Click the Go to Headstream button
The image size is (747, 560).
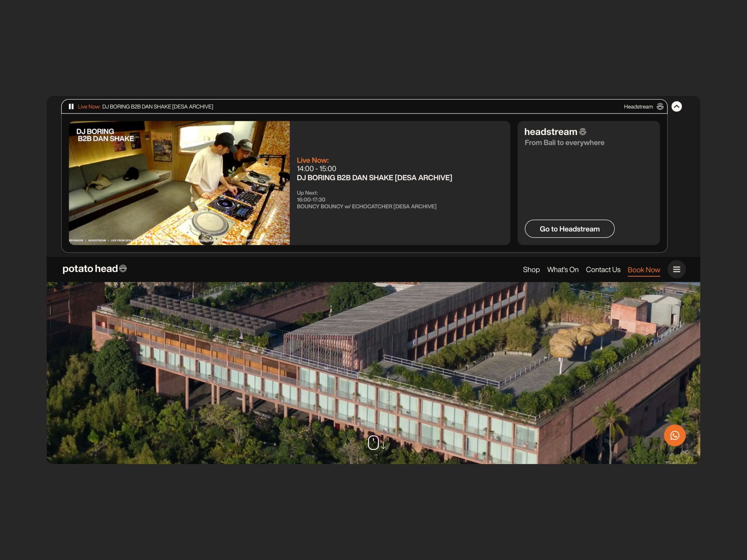click(570, 229)
